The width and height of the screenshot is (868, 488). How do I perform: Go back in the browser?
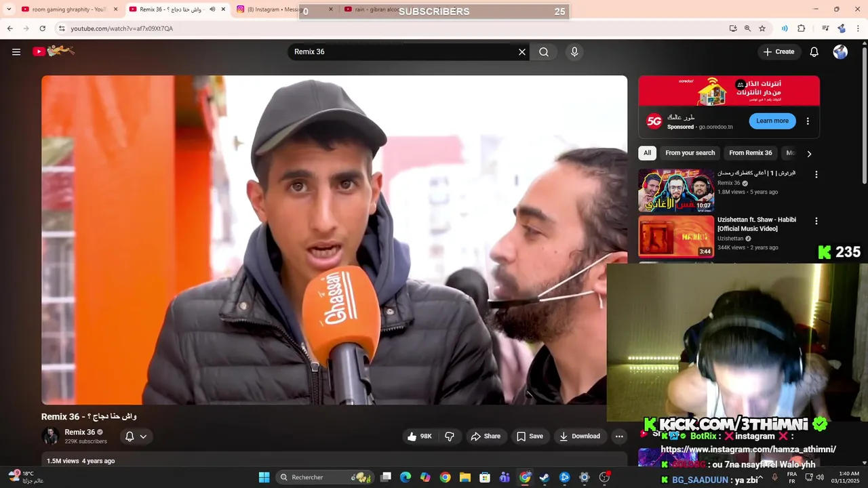(10, 28)
